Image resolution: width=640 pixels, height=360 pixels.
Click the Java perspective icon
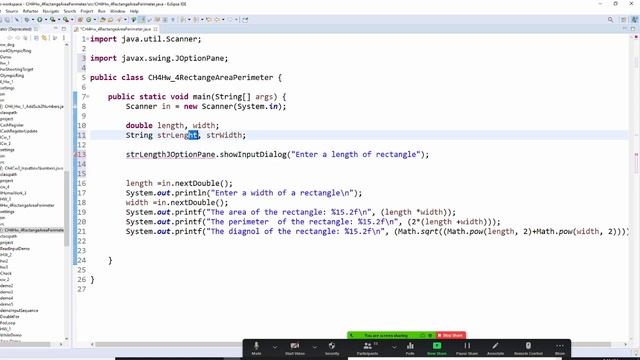635,20
